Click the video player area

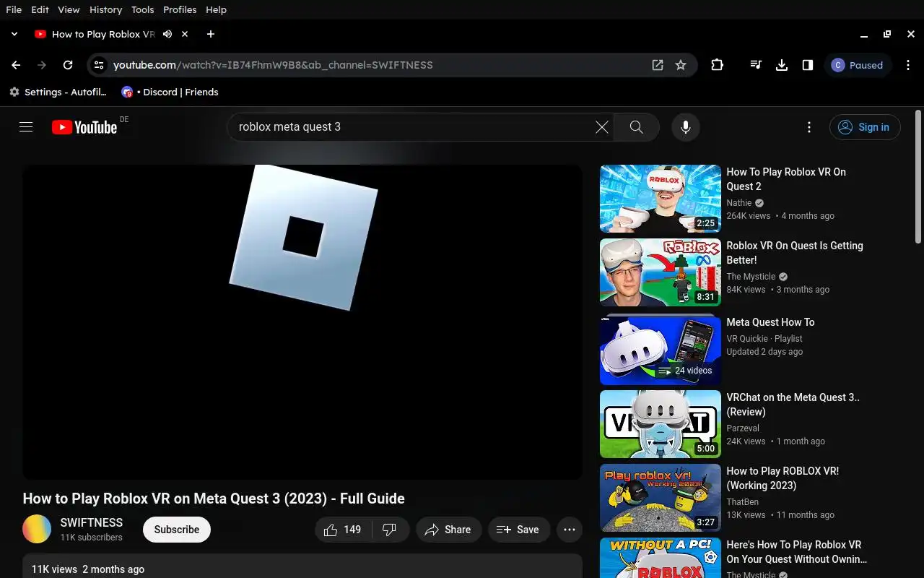point(302,322)
